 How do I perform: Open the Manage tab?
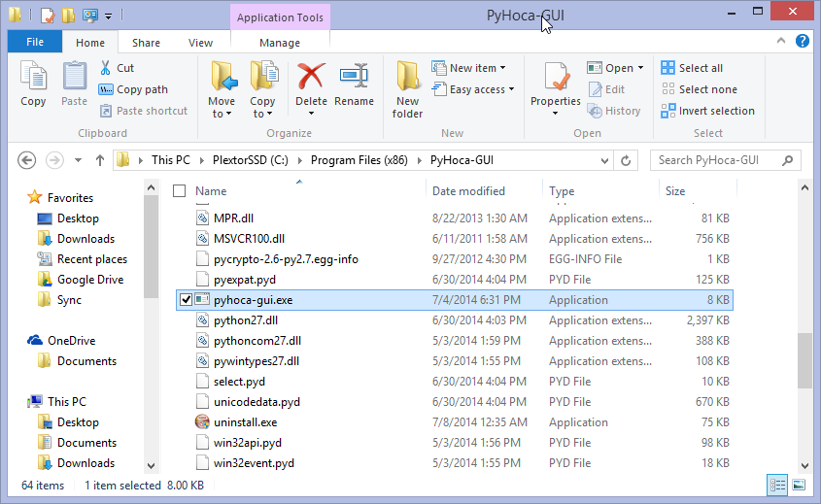(280, 43)
